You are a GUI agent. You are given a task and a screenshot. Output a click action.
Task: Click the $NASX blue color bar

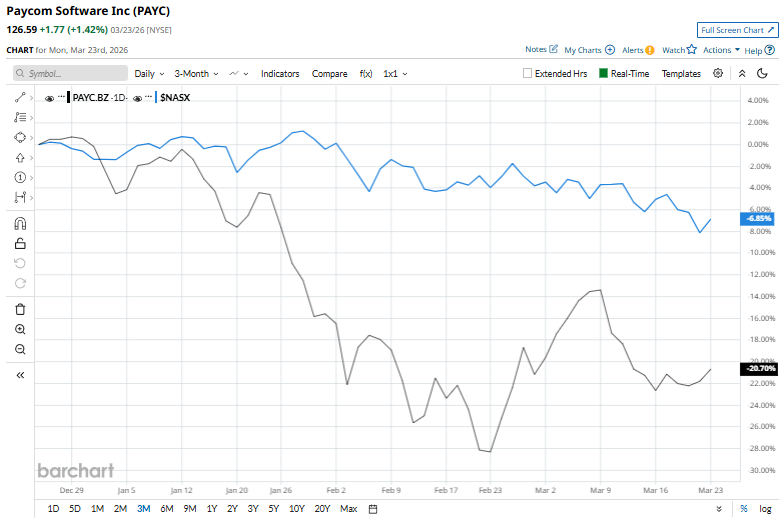[x=156, y=98]
